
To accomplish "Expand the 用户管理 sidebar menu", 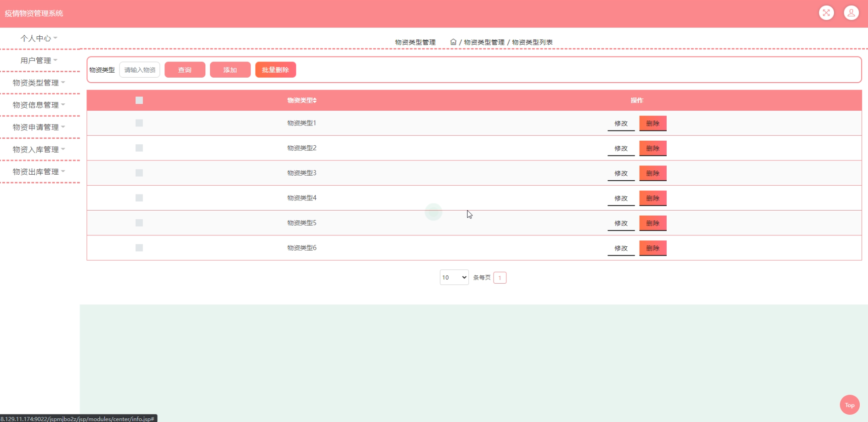I will (x=39, y=60).
